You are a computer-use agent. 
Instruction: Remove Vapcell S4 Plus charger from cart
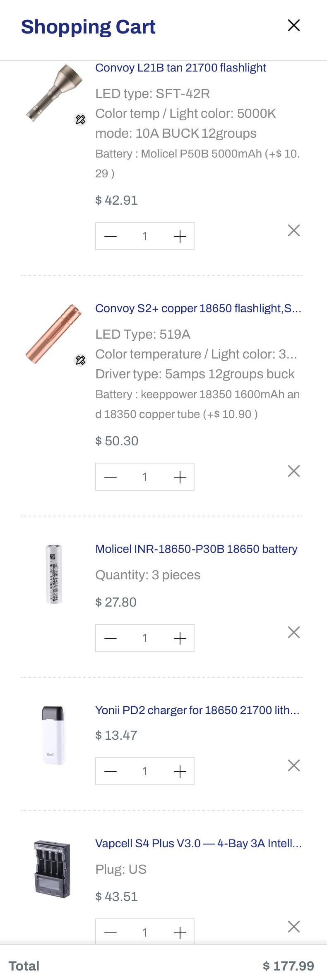pos(293,927)
